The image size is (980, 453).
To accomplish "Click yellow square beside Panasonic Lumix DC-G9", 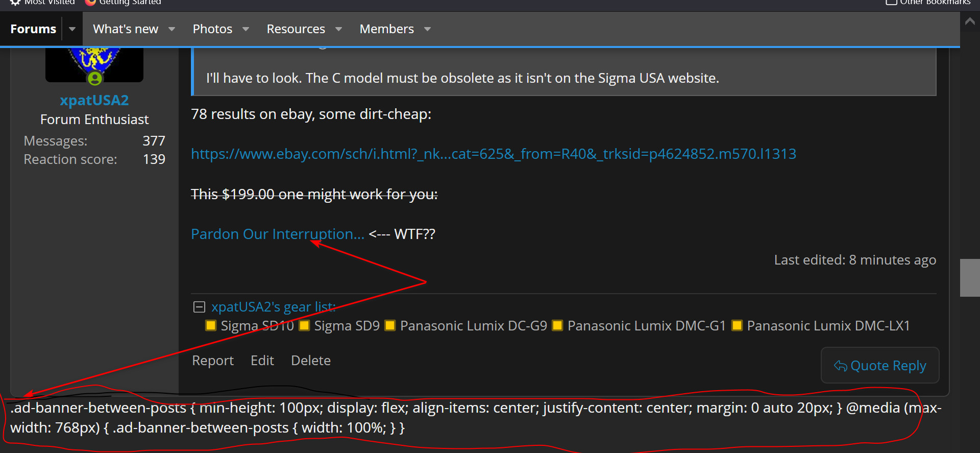I will click(390, 326).
